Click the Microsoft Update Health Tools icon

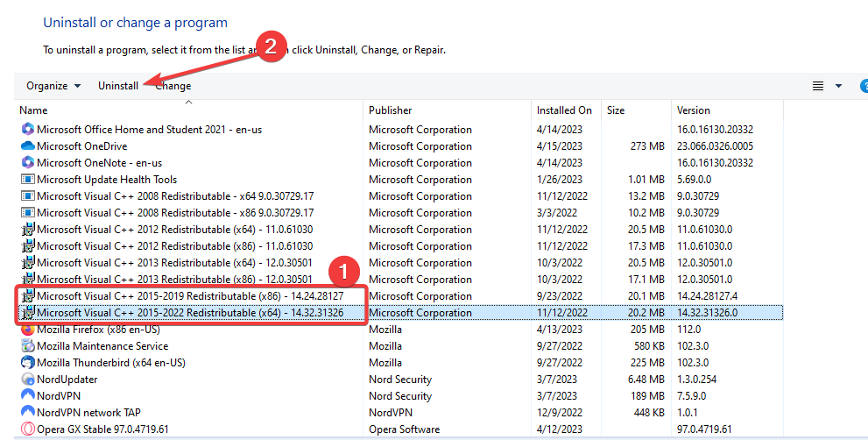[x=28, y=179]
